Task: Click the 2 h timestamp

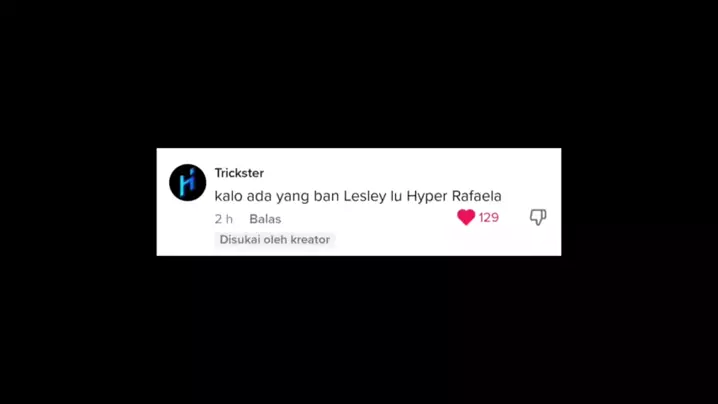Action: [223, 219]
